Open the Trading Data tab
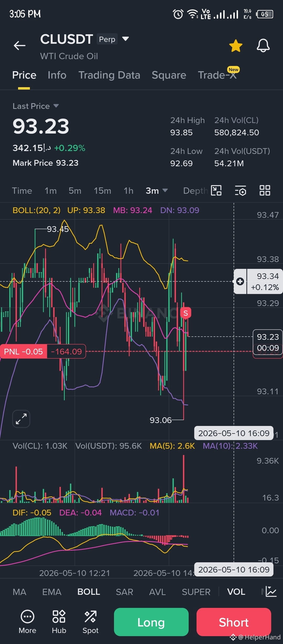Screen dimensions: 283x644 point(109,75)
